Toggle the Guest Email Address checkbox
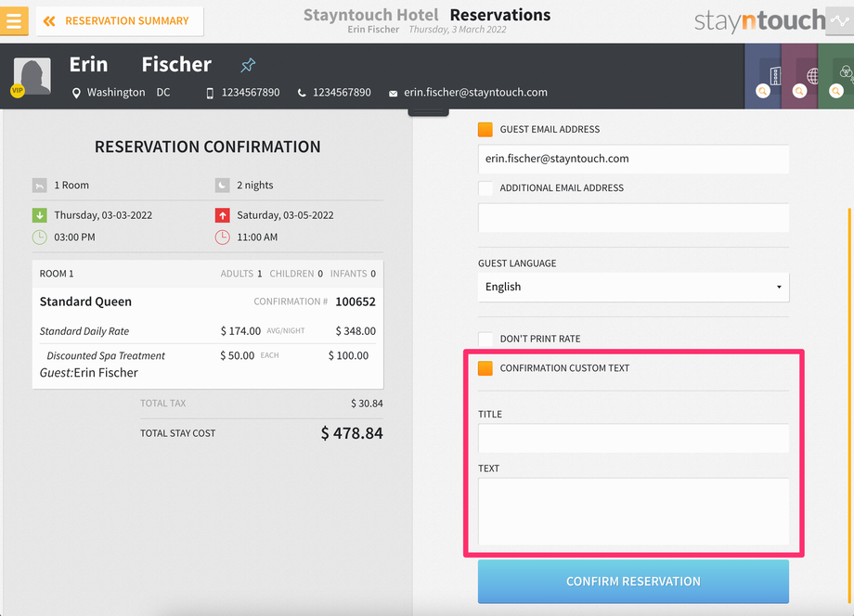This screenshot has width=854, height=616. [x=485, y=130]
